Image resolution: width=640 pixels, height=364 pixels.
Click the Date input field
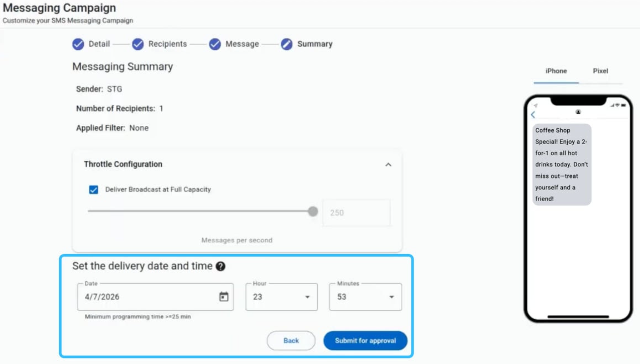point(150,297)
